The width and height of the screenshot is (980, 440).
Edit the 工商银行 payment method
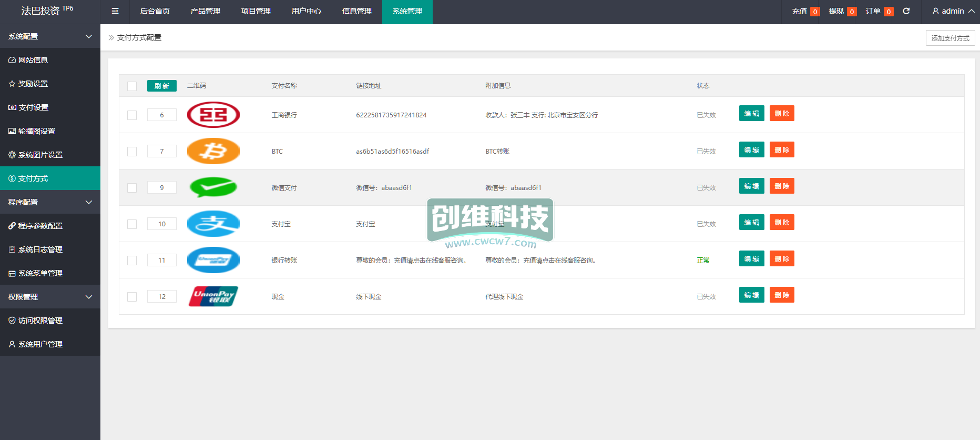pyautogui.click(x=752, y=113)
